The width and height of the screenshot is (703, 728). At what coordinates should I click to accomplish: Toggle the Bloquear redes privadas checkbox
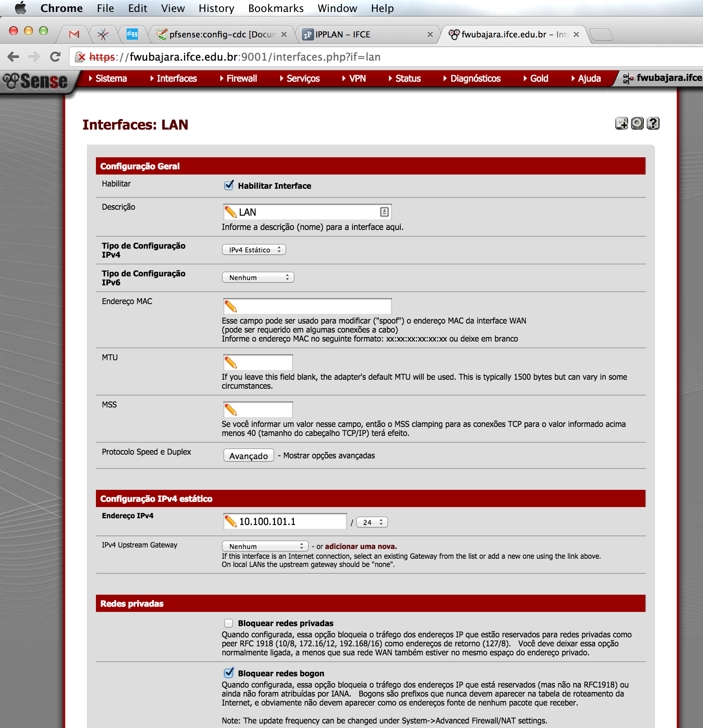(x=229, y=623)
